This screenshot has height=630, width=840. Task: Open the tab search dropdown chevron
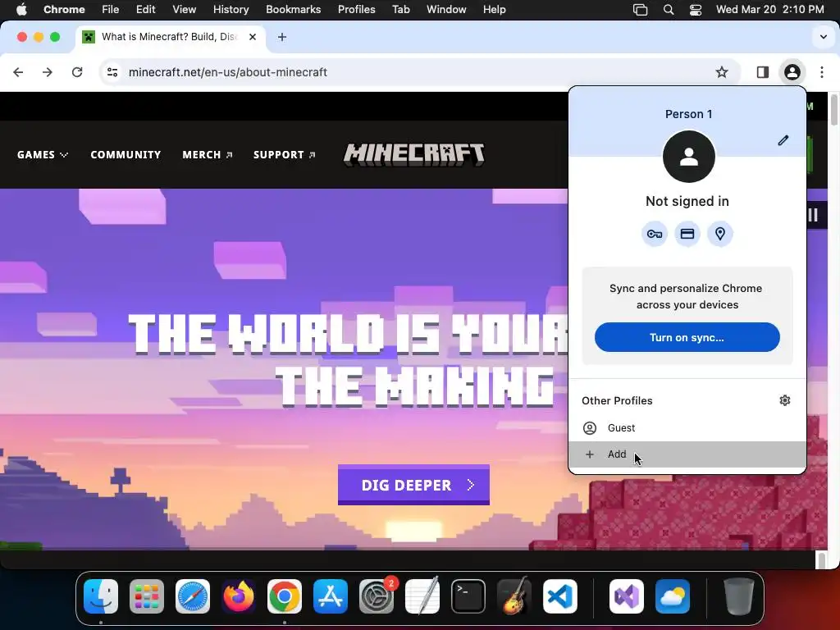tap(823, 37)
